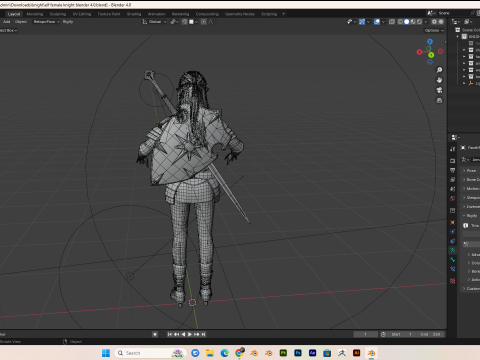
Task: Toggle viewport overlays display
Action: point(377,22)
